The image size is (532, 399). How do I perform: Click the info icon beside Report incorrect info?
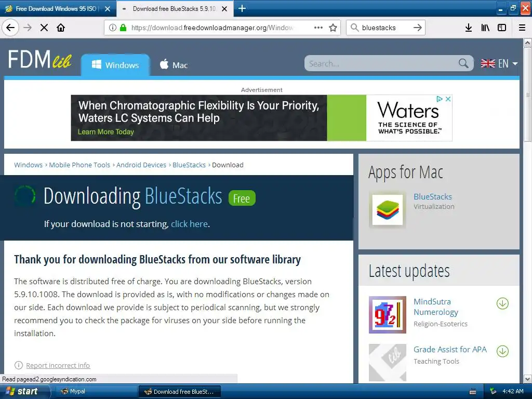[19, 365]
